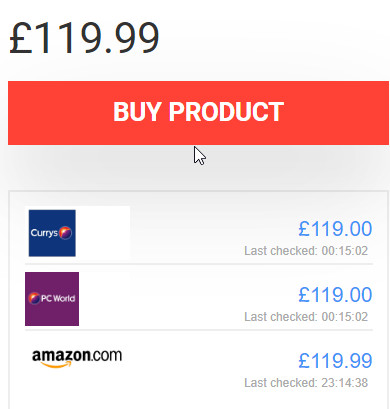Click PC World 'Last checked: 00:15:02' text
This screenshot has width=390, height=409.
click(x=306, y=317)
